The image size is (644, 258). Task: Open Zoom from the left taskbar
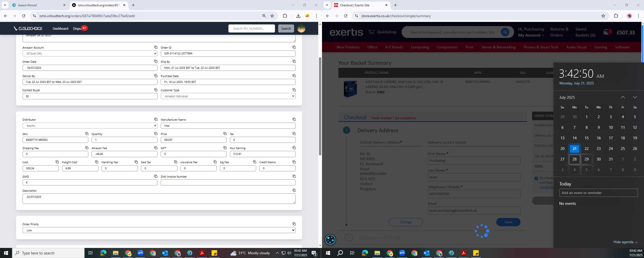tap(140, 253)
